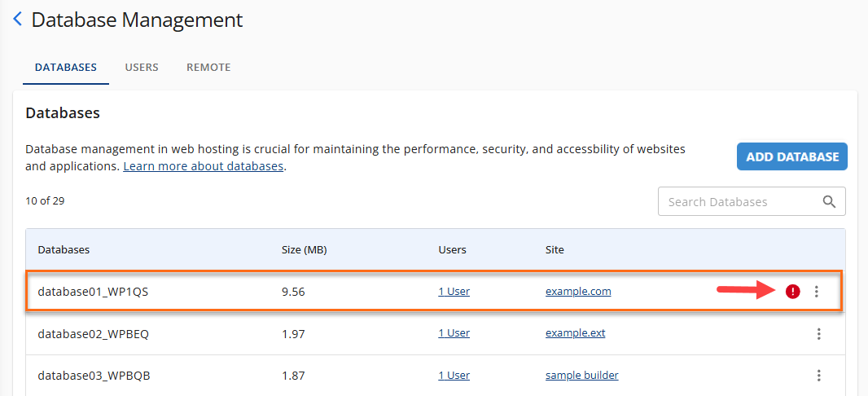Open three-dot menu for database02_WPBEQ

pyautogui.click(x=819, y=333)
